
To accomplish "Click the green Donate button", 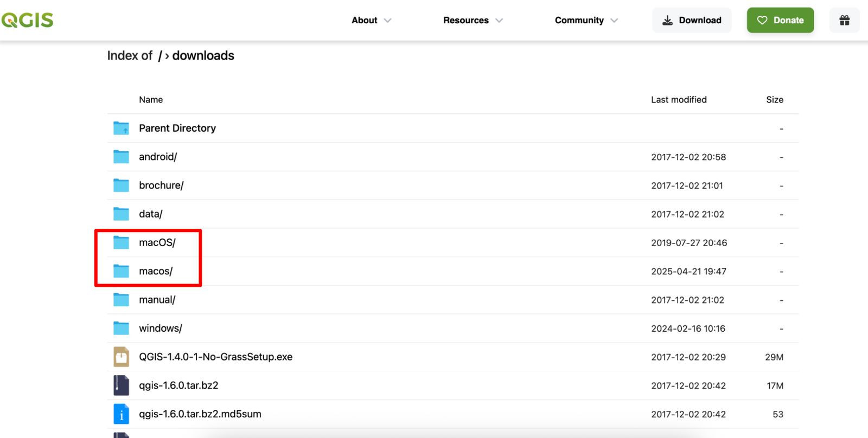I will pos(780,20).
